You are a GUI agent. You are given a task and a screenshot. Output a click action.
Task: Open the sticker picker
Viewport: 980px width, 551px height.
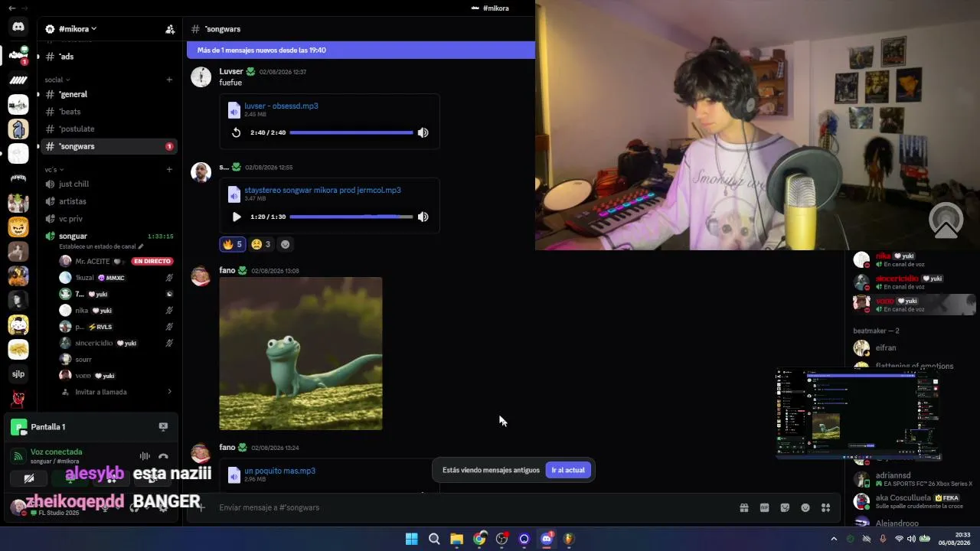[x=785, y=507]
